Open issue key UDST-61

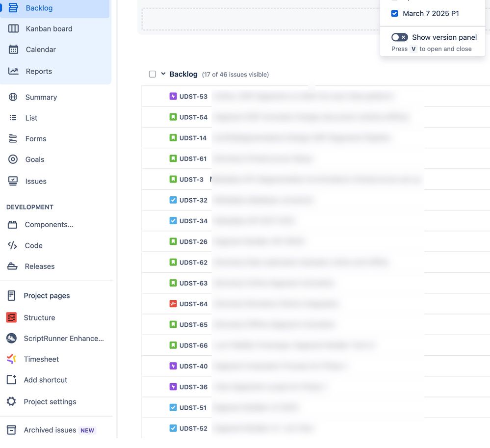pyautogui.click(x=193, y=159)
